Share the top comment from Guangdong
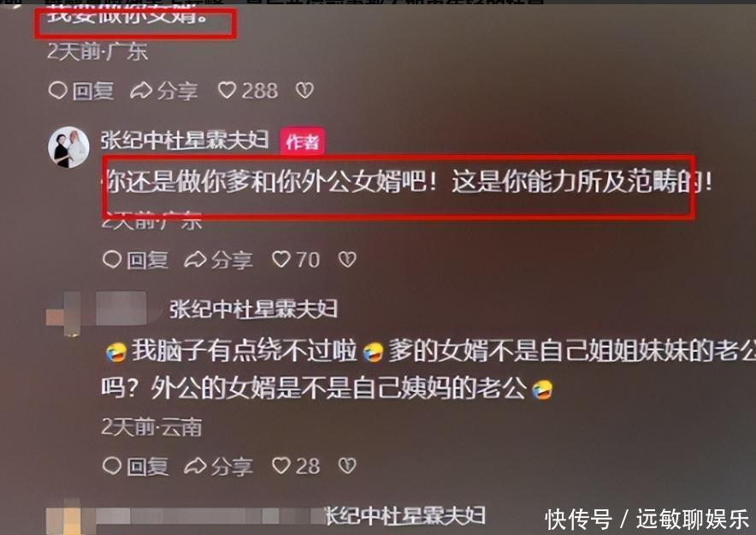Viewport: 756px width, 535px height. click(x=164, y=91)
